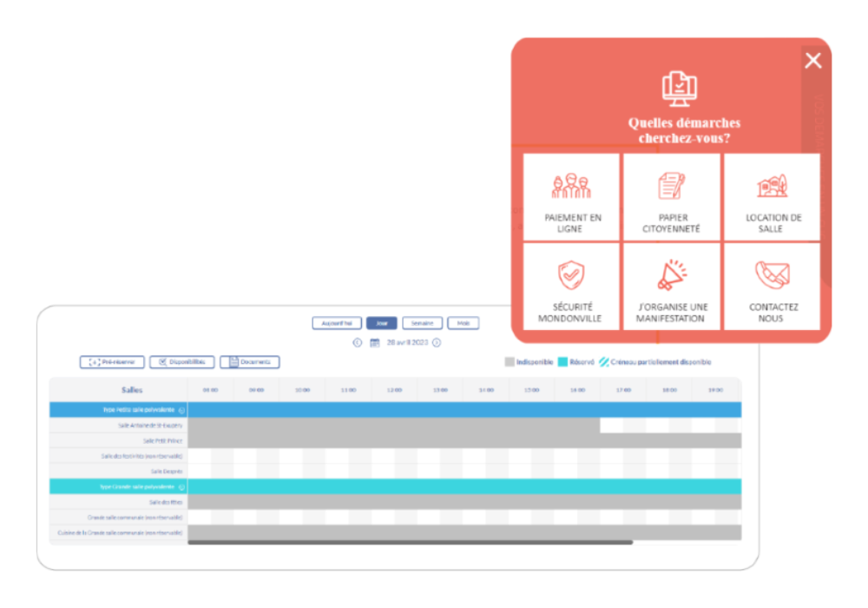Screen dimensions: 868x608
Task: Click the horizontal scrollbar under the schedule
Action: point(411,543)
